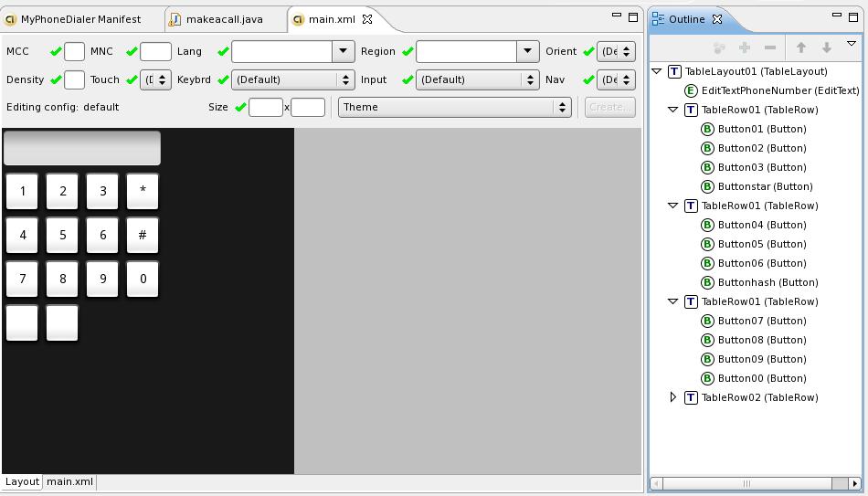The width and height of the screenshot is (868, 496).
Task: Click the EditTextPhoneNumber green E icon
Action: (x=691, y=90)
